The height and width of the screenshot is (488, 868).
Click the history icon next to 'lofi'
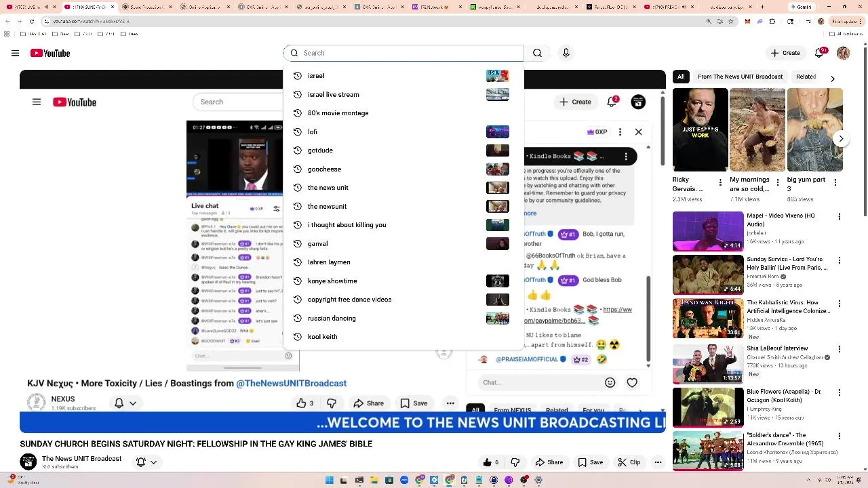(x=297, y=131)
